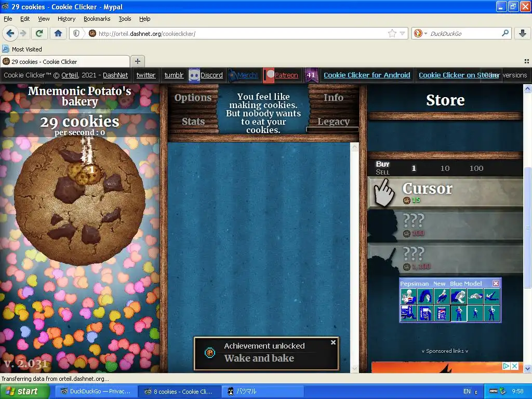The image size is (532, 399).
Task: Open the View menu
Action: tap(44, 19)
